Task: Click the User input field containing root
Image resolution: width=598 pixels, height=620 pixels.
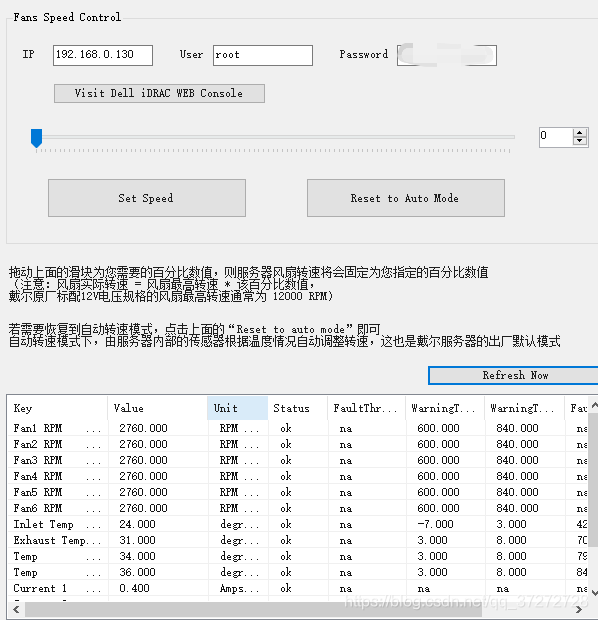Action: pyautogui.click(x=263, y=55)
